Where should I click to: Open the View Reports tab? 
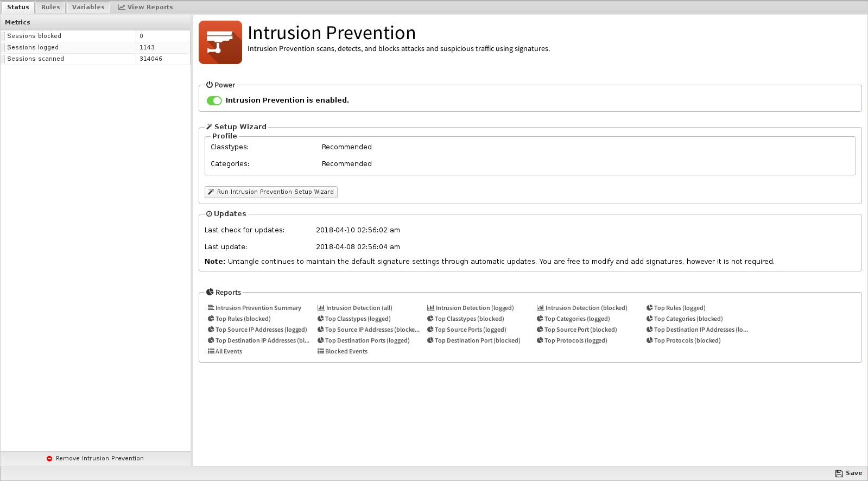tap(145, 7)
